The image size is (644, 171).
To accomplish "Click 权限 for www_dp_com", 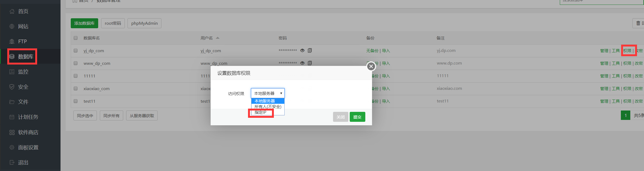I will coord(627,63).
